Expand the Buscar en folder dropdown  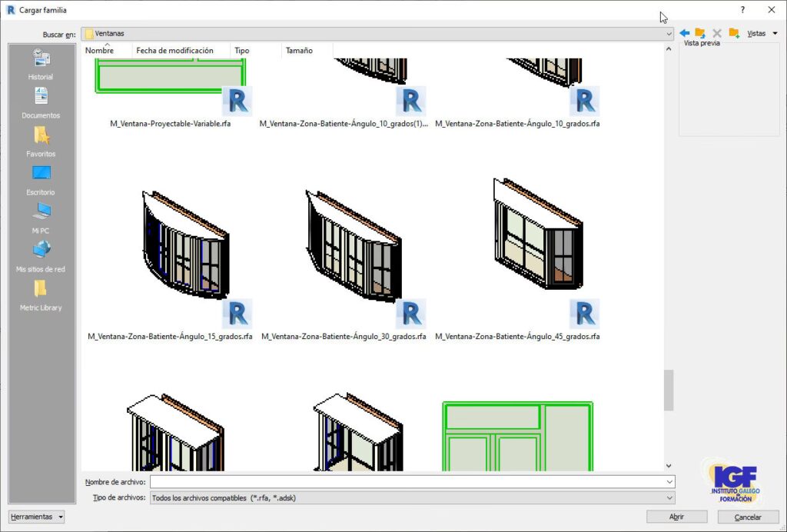tap(669, 34)
